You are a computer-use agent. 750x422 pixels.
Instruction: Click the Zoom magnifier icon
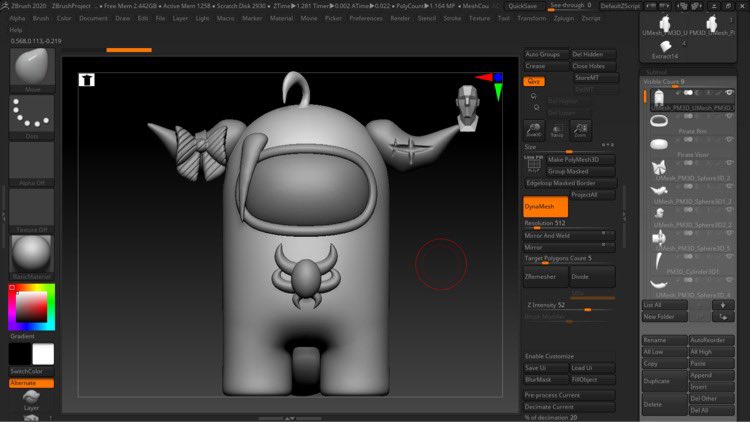coord(580,130)
